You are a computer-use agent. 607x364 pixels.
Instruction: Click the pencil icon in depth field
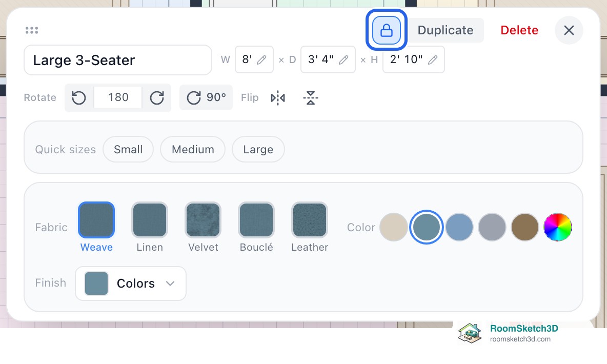pos(343,59)
